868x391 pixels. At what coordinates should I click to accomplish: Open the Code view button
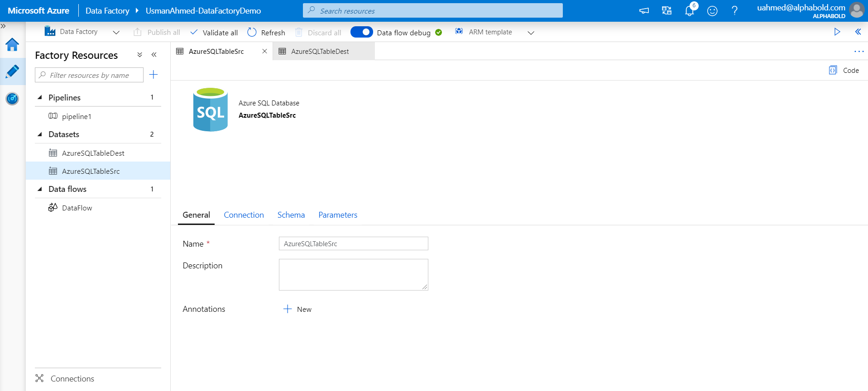coord(844,70)
